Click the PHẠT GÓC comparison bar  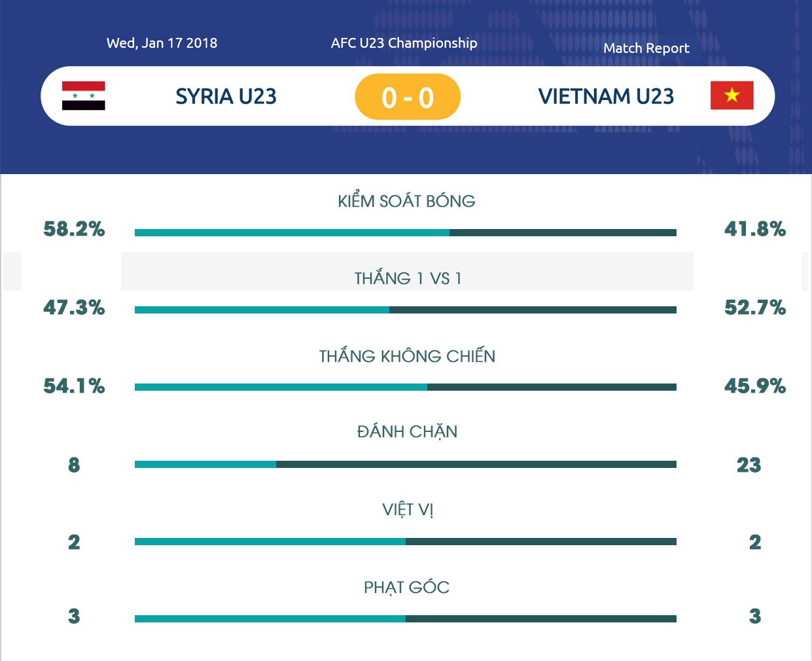pos(406,618)
